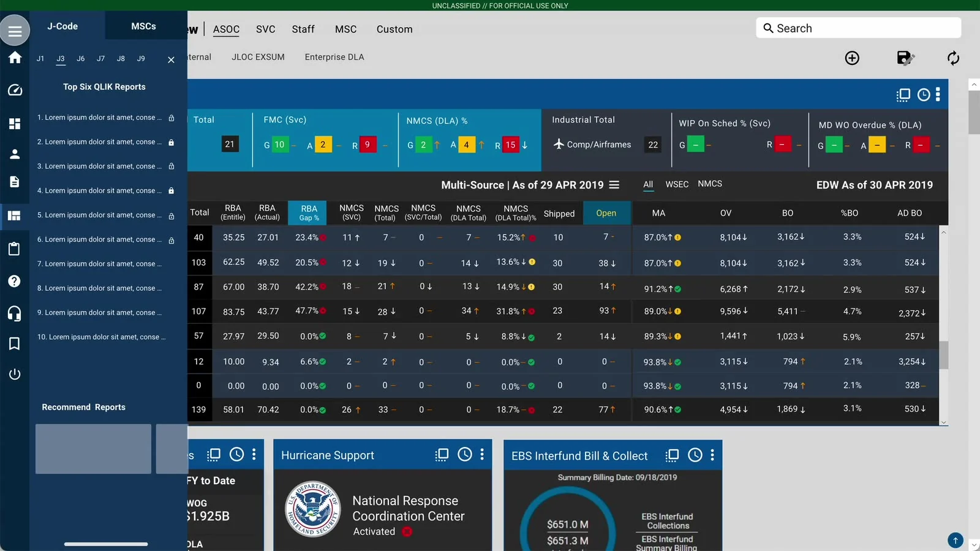Click scroll-to-top arrow button
The width and height of the screenshot is (980, 551).
(956, 541)
